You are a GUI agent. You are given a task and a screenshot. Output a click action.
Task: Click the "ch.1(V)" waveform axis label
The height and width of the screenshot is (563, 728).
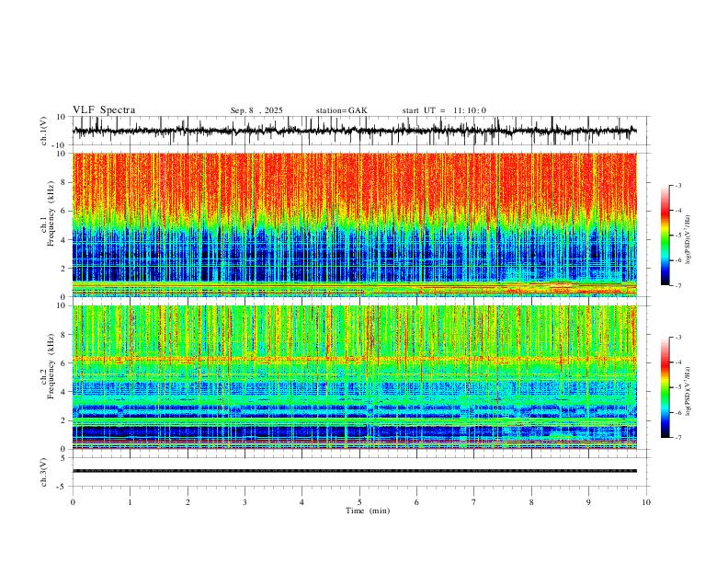44,131
